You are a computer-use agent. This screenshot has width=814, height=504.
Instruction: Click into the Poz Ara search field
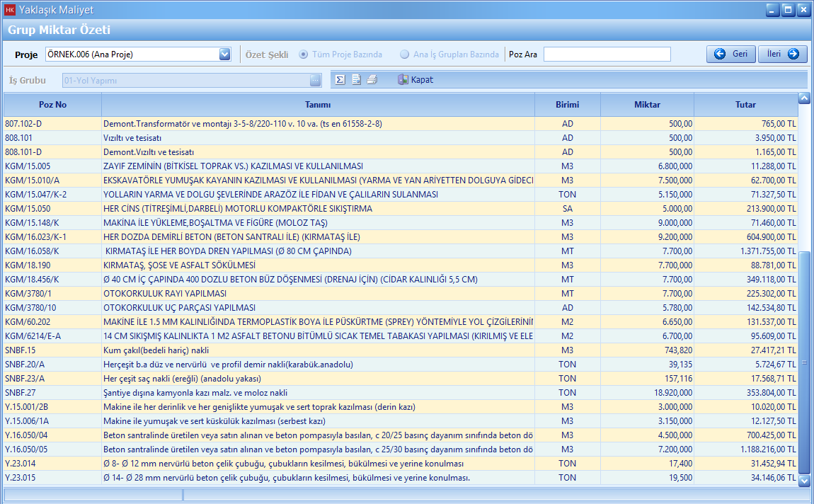click(x=607, y=55)
